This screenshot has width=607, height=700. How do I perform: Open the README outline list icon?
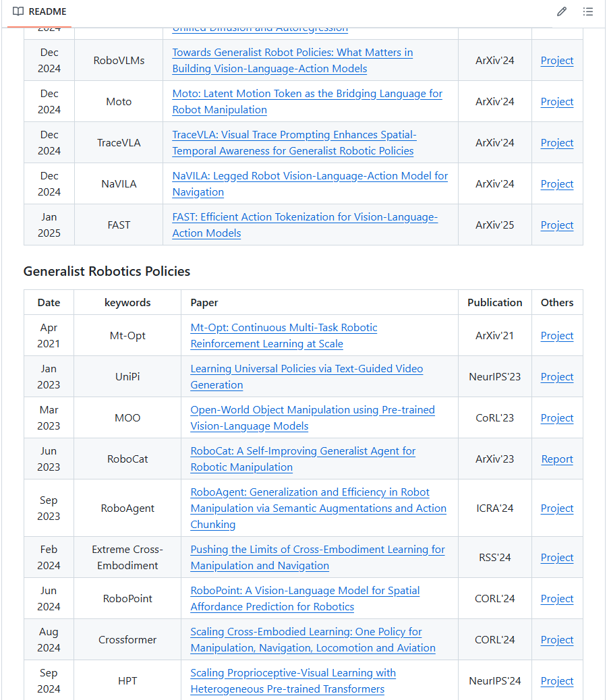588,11
